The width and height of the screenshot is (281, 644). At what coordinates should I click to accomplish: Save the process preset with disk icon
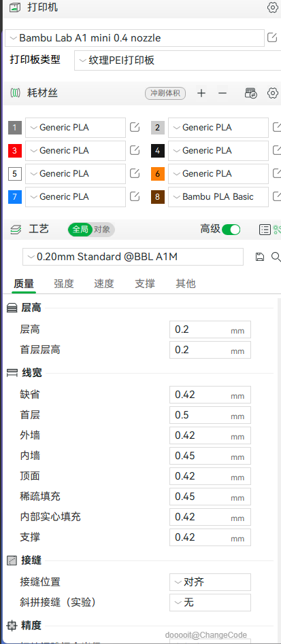[260, 257]
